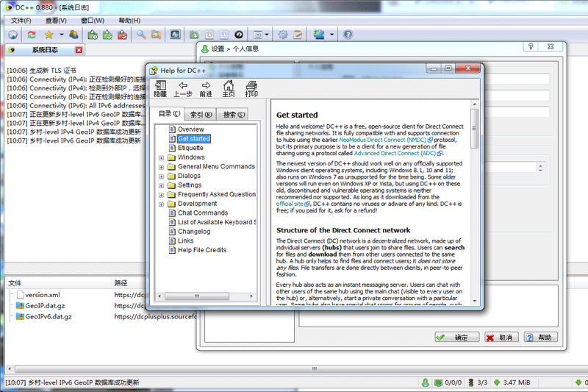Click the Print (打印) icon in Help
588x392 pixels.
click(x=251, y=88)
